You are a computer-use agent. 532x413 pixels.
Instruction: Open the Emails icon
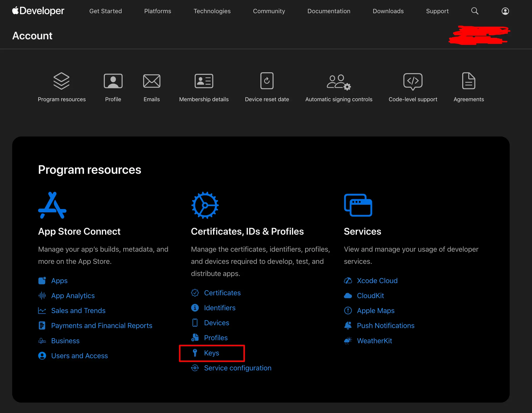[152, 81]
